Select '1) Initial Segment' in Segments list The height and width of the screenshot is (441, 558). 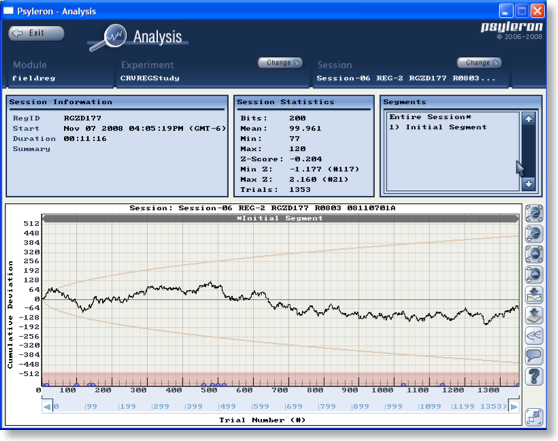click(x=437, y=127)
